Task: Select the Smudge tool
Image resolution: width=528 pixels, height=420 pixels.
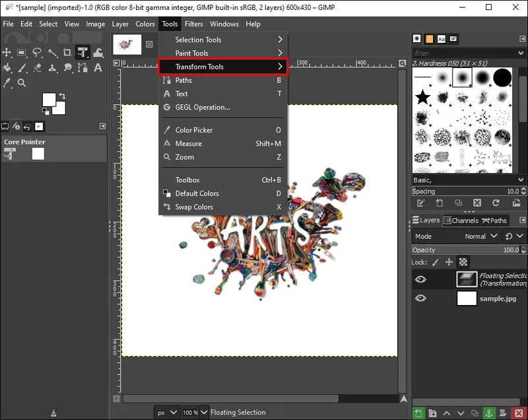Action: tap(67, 68)
